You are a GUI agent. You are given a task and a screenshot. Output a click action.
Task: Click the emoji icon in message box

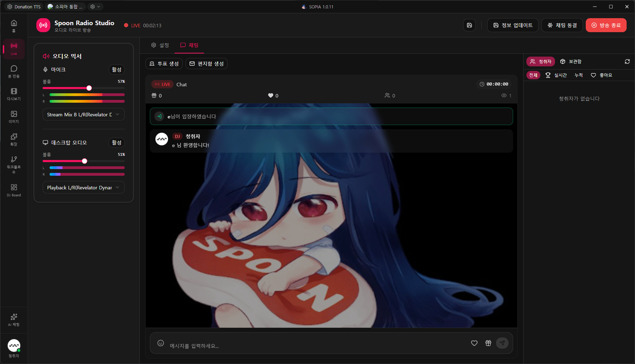tap(161, 343)
